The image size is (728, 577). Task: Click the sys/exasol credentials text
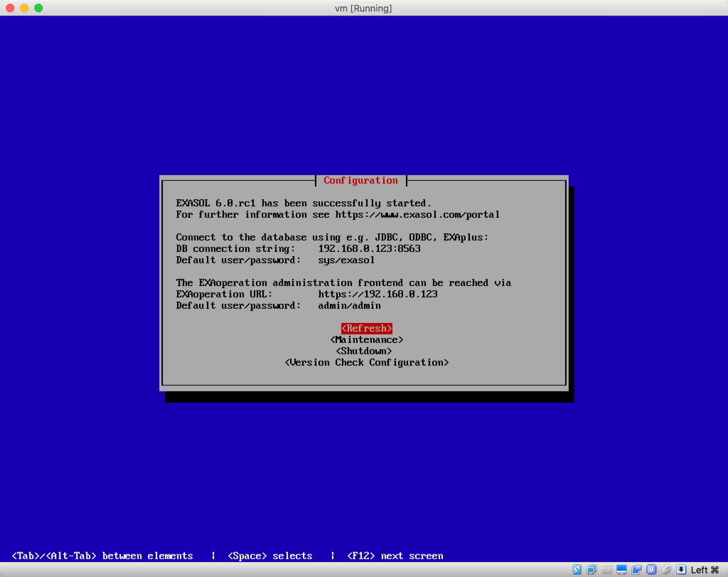click(x=346, y=260)
